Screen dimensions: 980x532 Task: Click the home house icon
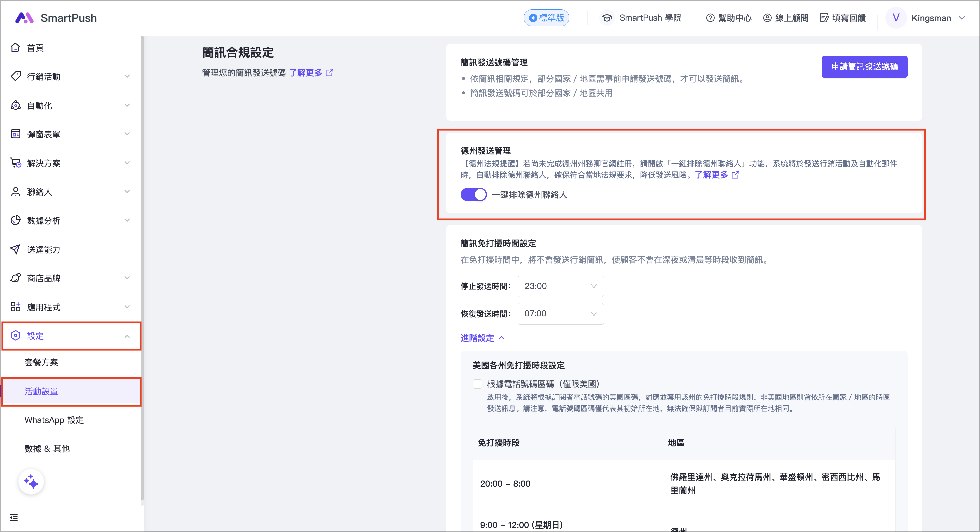point(15,48)
